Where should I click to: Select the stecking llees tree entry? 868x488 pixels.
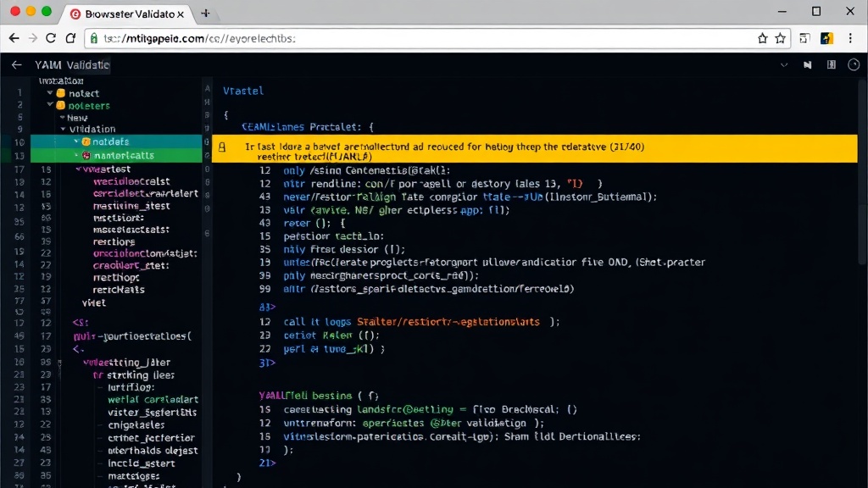click(141, 375)
